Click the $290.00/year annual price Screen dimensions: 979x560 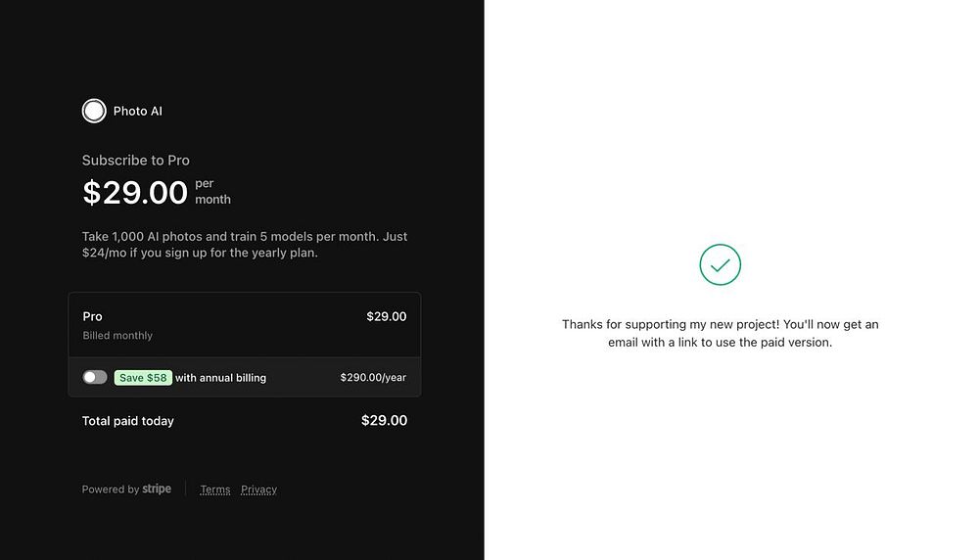373,377
